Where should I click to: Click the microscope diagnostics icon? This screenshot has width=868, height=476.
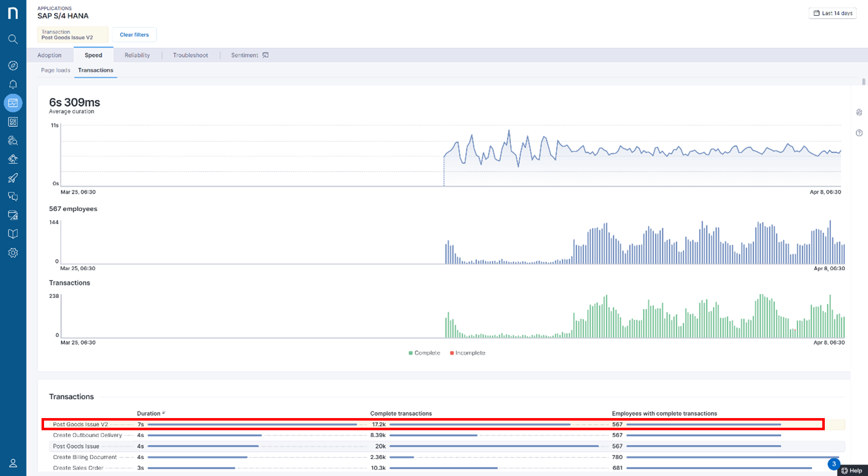[x=13, y=159]
